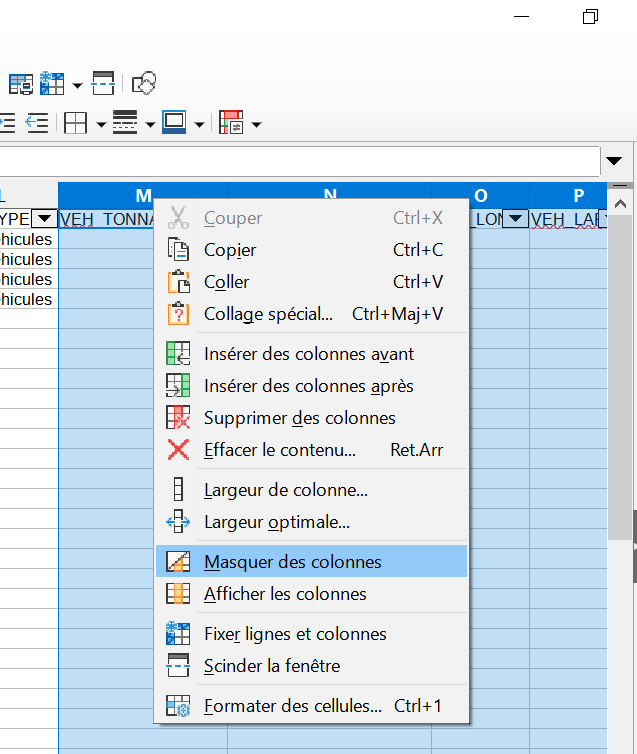Click the Conditional Formatting icon
The width and height of the screenshot is (637, 754).
click(x=231, y=124)
